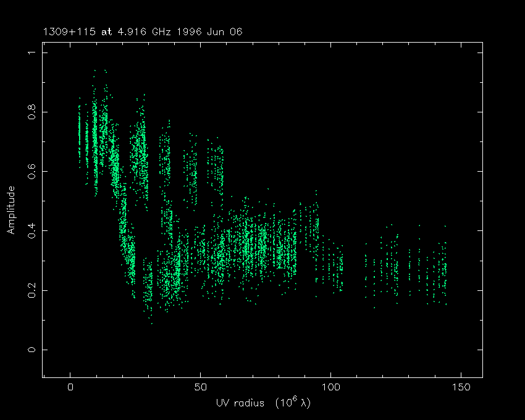Click the x-axis tick label '0'
The image size is (525, 420).
point(70,387)
